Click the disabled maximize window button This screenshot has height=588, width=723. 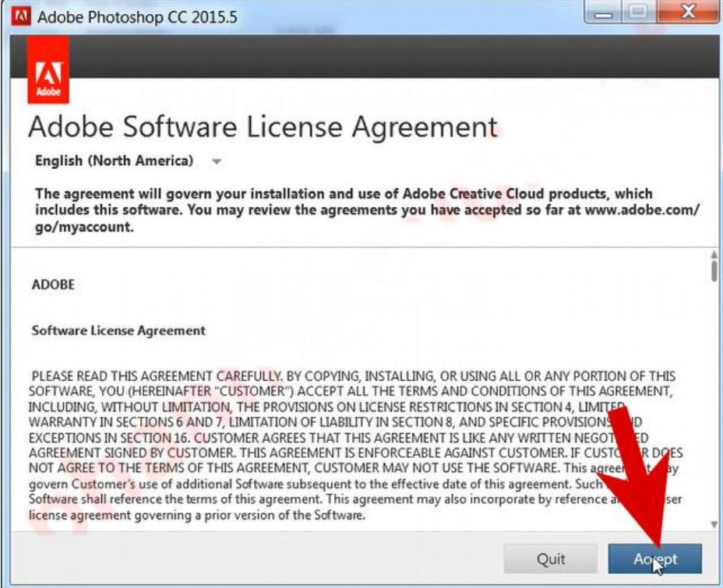point(640,14)
